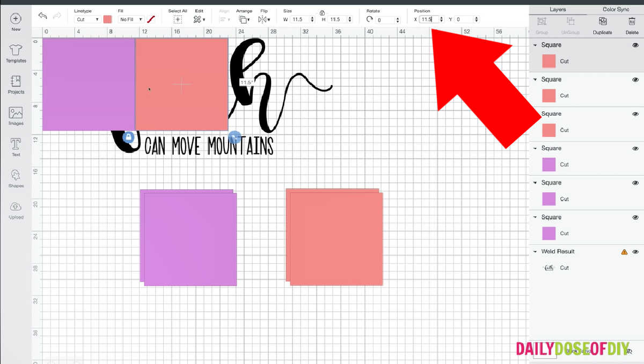
Task: Open the Linetype color swatch
Action: (x=107, y=20)
